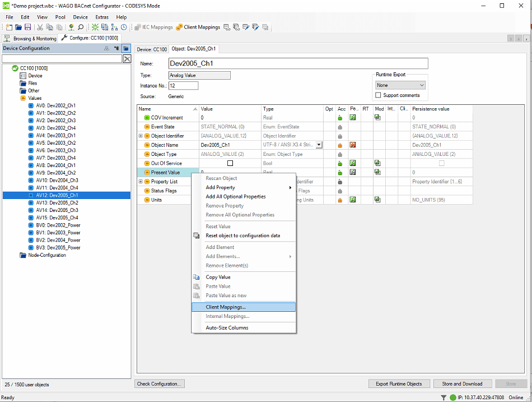Choose Auto-Size Columns
The width and height of the screenshot is (532, 402).
[244, 327]
